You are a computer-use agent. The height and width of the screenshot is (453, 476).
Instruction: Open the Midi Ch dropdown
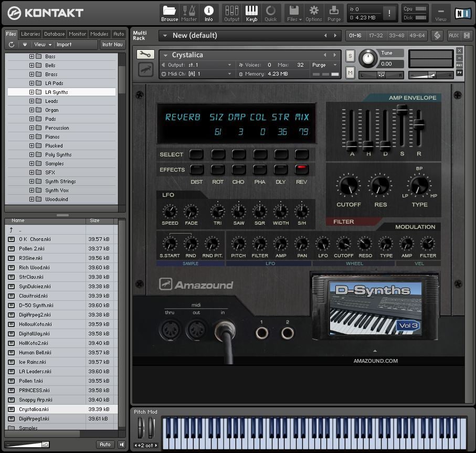pyautogui.click(x=229, y=74)
